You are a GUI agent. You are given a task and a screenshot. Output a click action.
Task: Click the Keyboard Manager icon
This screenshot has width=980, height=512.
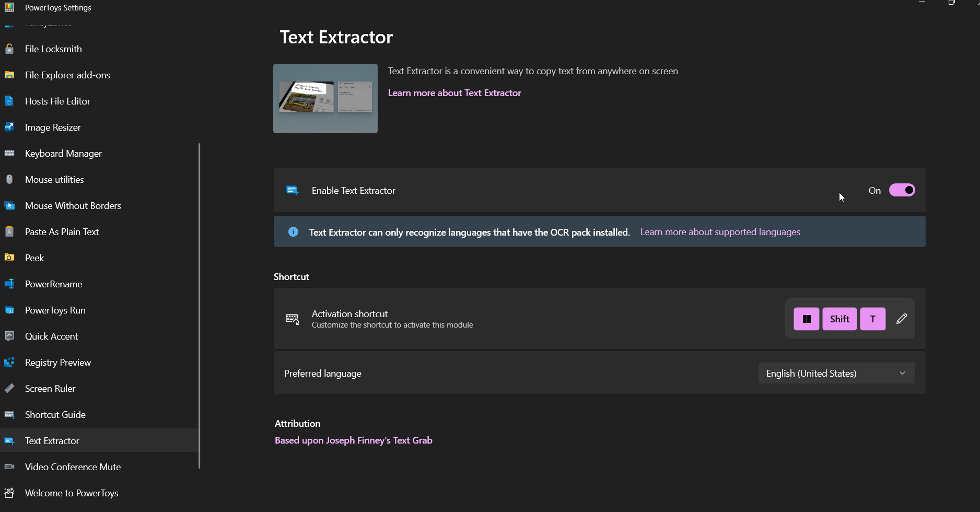click(x=9, y=154)
